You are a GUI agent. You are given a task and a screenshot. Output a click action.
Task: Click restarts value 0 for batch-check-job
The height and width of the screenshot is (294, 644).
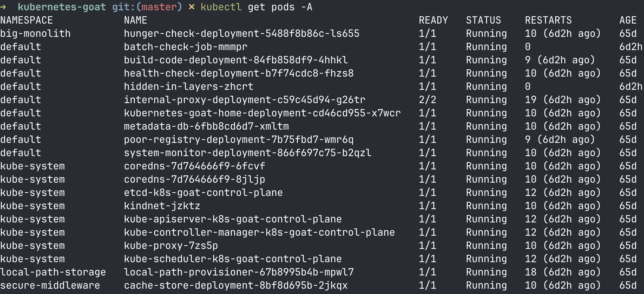click(x=528, y=47)
